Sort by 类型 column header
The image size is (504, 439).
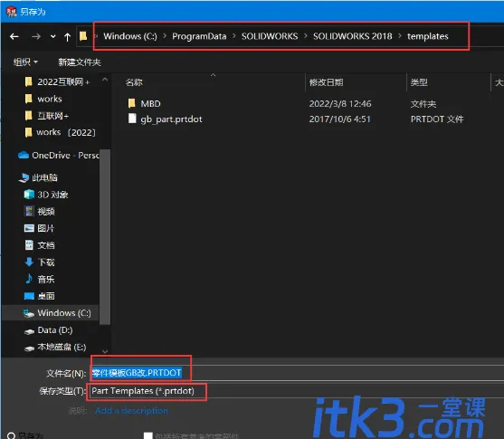[x=419, y=82]
